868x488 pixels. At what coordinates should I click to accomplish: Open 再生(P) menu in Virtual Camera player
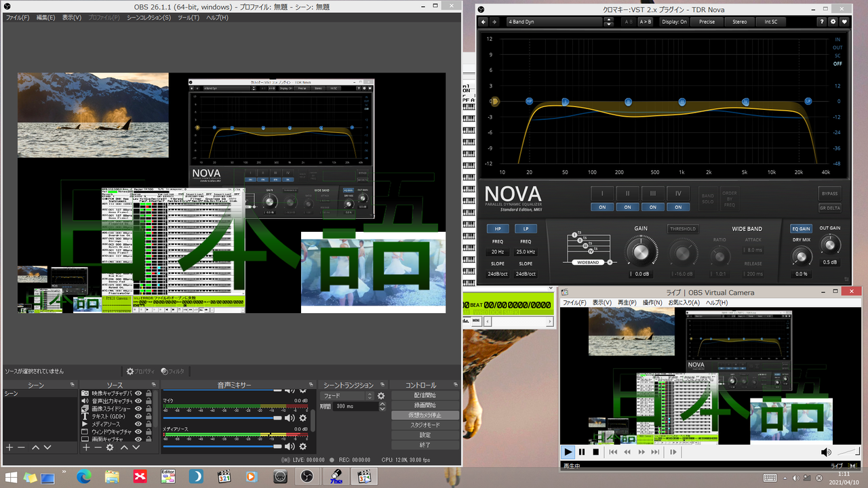pos(628,302)
